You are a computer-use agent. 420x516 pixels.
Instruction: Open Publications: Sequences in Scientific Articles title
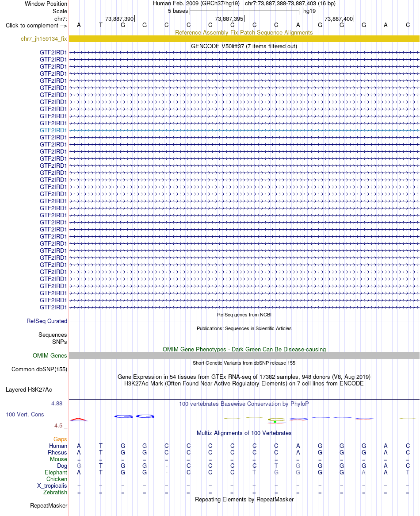[244, 328]
